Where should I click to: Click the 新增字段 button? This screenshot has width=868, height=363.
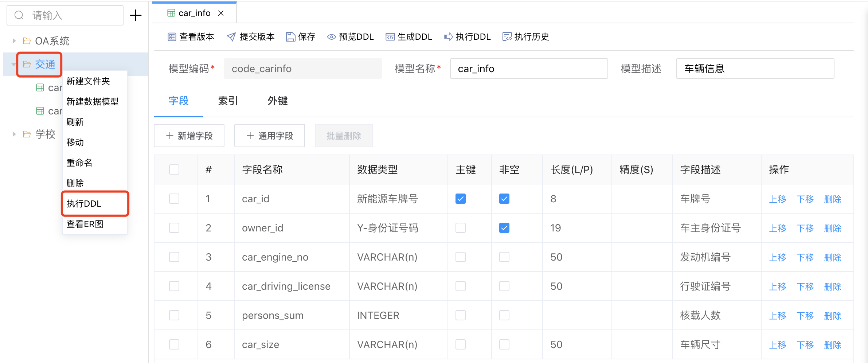coord(189,136)
